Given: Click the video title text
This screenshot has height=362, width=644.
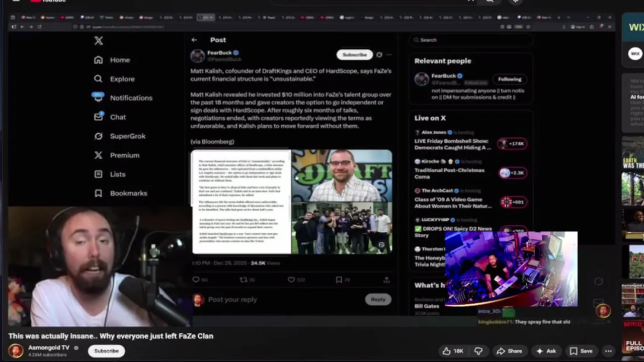Looking at the screenshot, I should (111, 336).
